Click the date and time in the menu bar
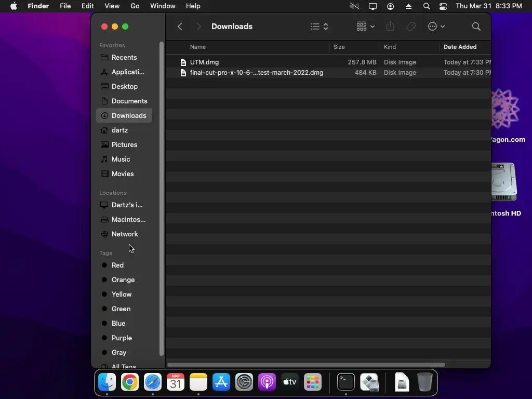This screenshot has width=532, height=399. (488, 6)
